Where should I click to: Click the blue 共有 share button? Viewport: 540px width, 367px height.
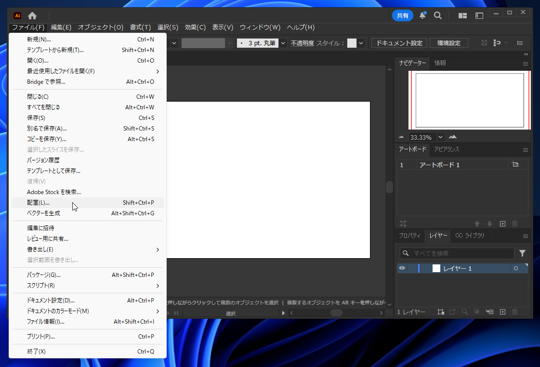pyautogui.click(x=403, y=15)
